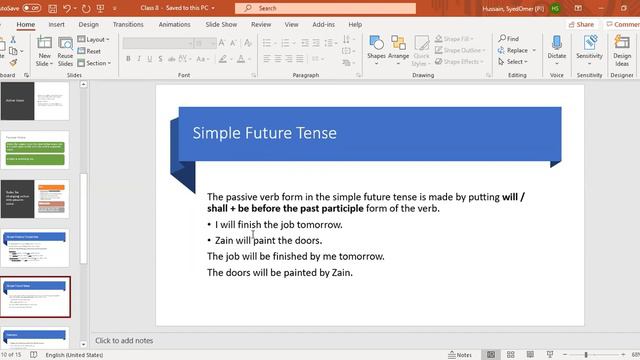Toggle Text Shadow formatting
This screenshot has height=360, width=640.
click(160, 59)
